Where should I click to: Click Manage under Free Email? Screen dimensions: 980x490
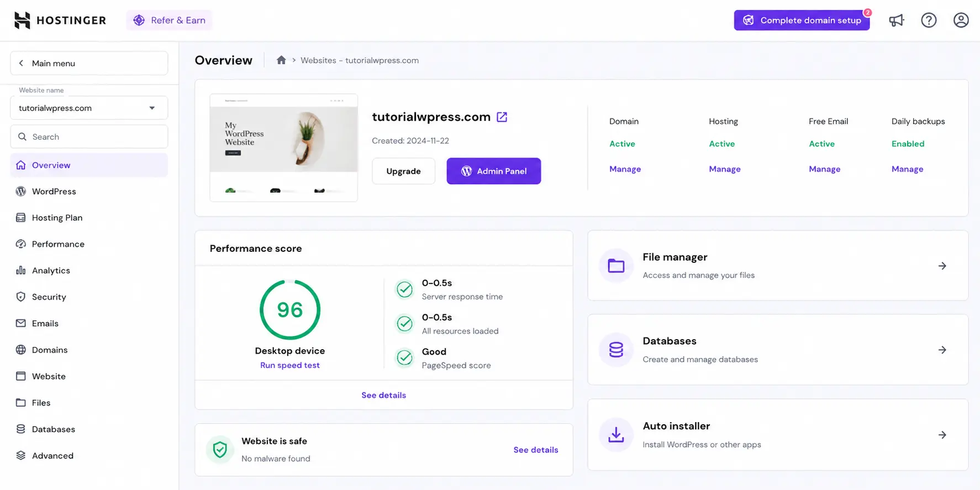pos(824,169)
